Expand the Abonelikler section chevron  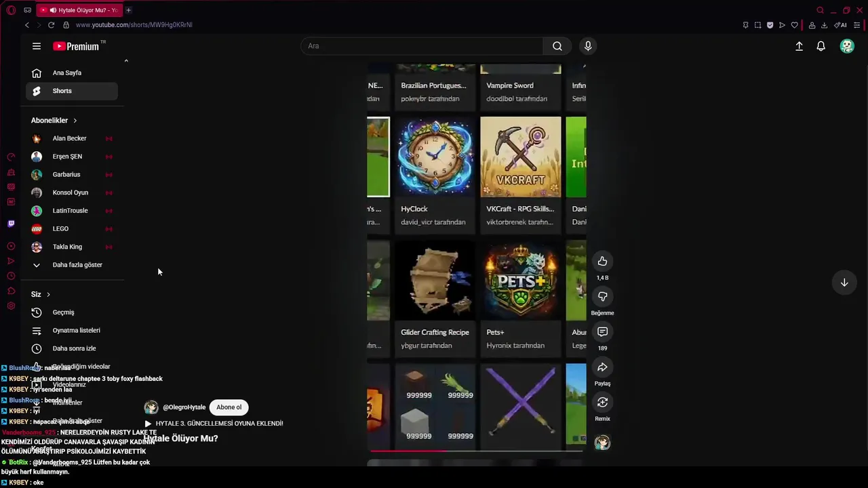click(75, 121)
